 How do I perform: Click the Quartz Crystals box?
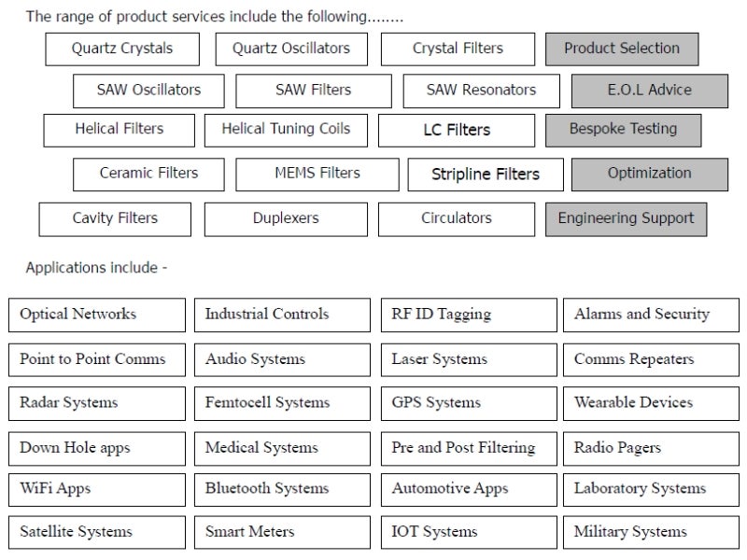(122, 49)
